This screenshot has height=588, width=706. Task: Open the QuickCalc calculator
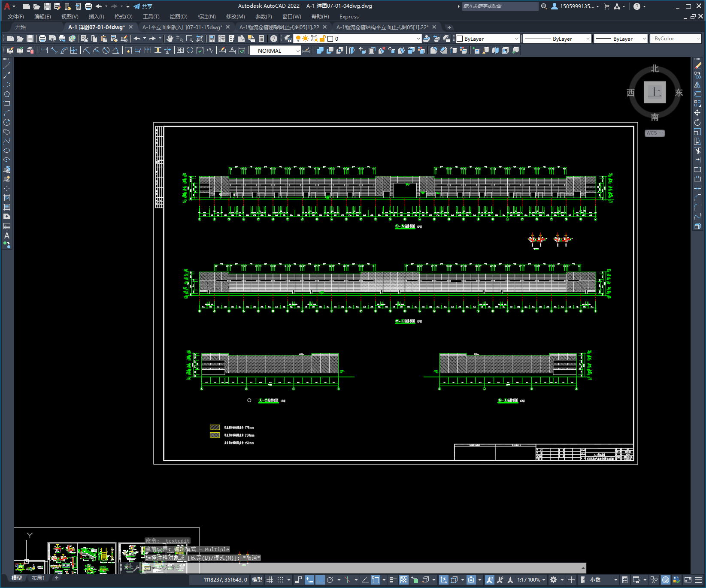[x=261, y=39]
